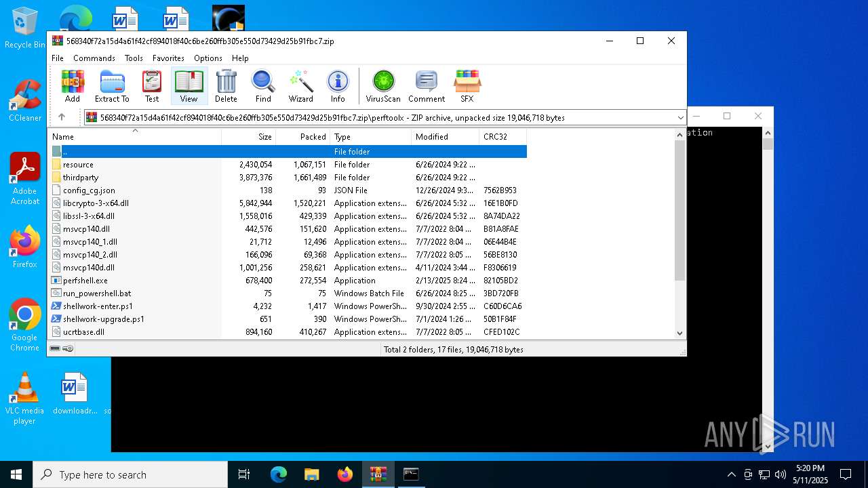
Task: Open the notification center icon
Action: [x=846, y=474]
